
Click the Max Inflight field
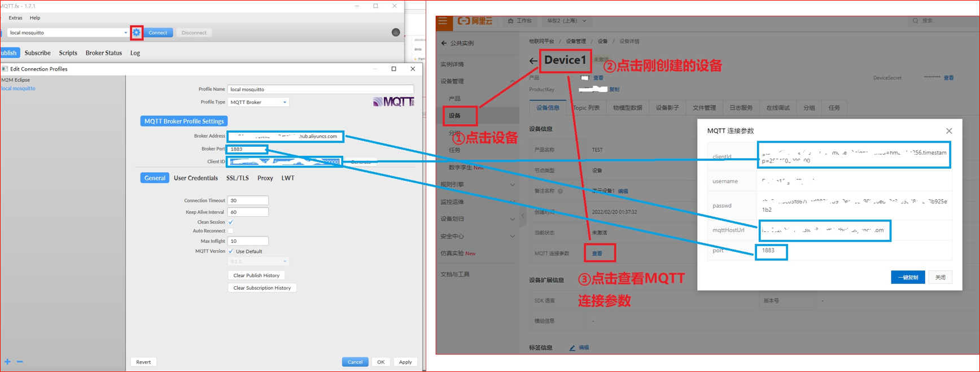coord(248,241)
